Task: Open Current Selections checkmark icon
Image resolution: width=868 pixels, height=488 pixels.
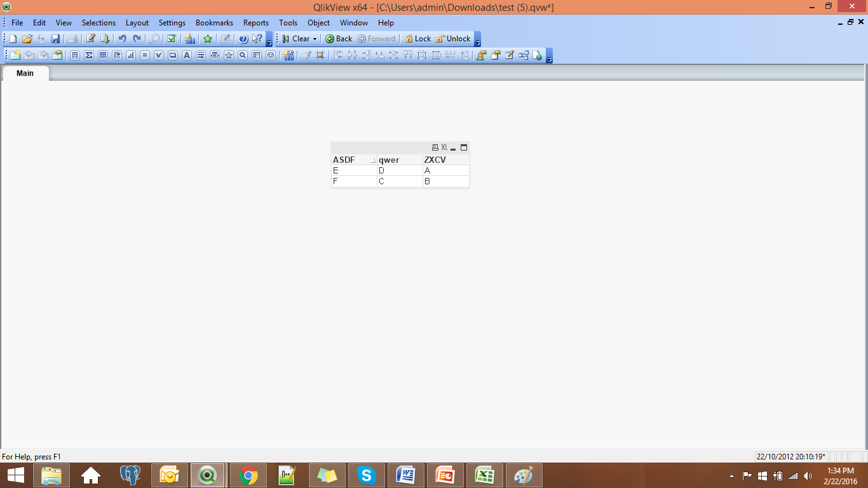Action: pos(171,39)
